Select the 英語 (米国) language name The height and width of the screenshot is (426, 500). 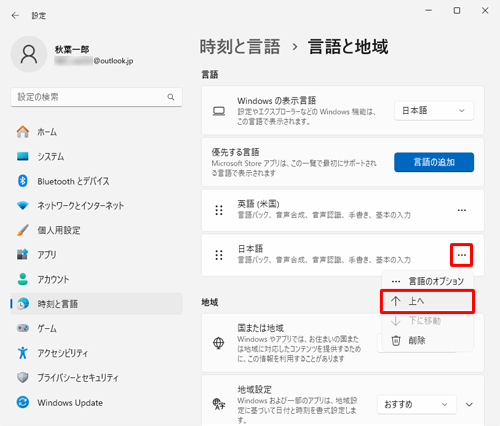tap(258, 204)
